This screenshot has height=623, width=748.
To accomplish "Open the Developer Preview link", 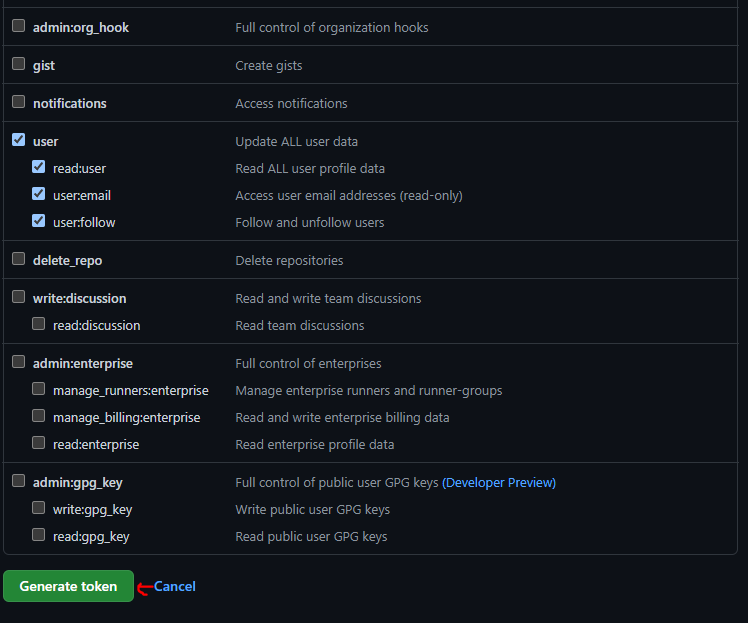I will [x=499, y=483].
